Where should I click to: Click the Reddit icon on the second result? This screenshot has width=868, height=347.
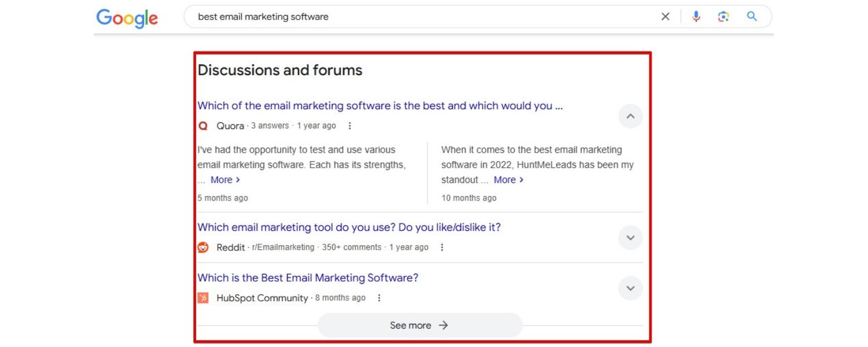click(x=203, y=247)
